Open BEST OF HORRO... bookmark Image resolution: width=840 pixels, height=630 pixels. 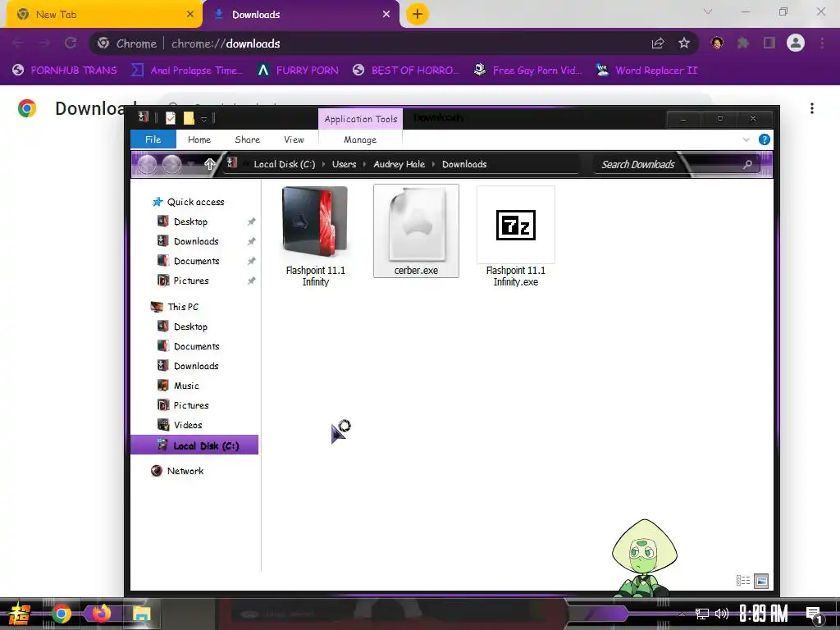pos(406,71)
